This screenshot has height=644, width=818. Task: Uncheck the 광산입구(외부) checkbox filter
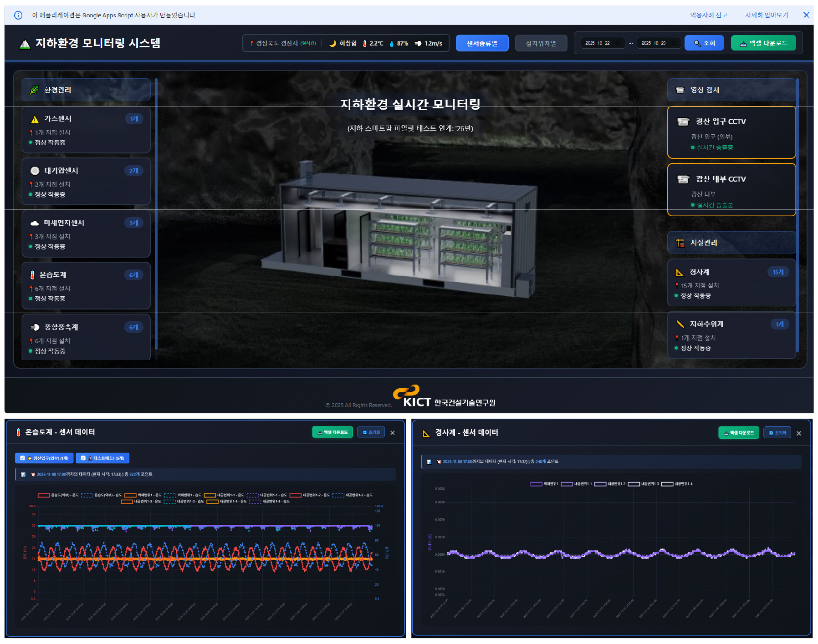[23, 458]
